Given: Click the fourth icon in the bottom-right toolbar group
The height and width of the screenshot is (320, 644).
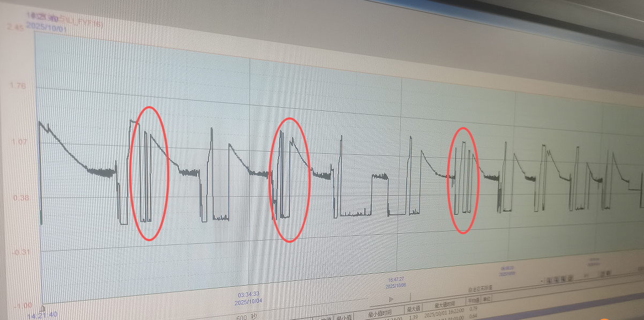Looking at the screenshot, I should (569, 278).
